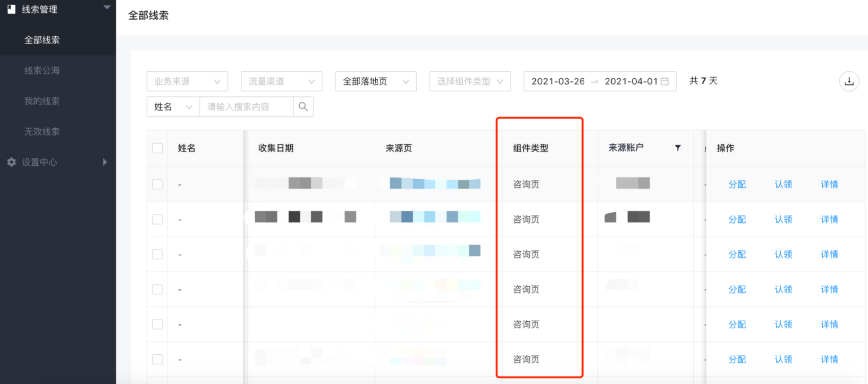
Task: Collapse the 线索管理 menu arrow
Action: click(x=107, y=7)
